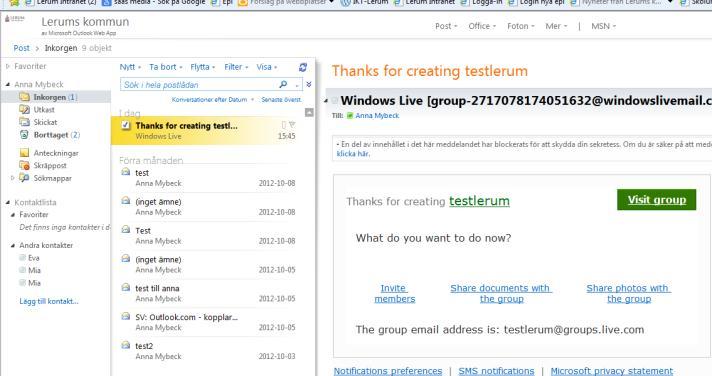Collapse the Kontaktlista section
Image resolution: width=712 pixels, height=376 pixels.
click(x=8, y=202)
